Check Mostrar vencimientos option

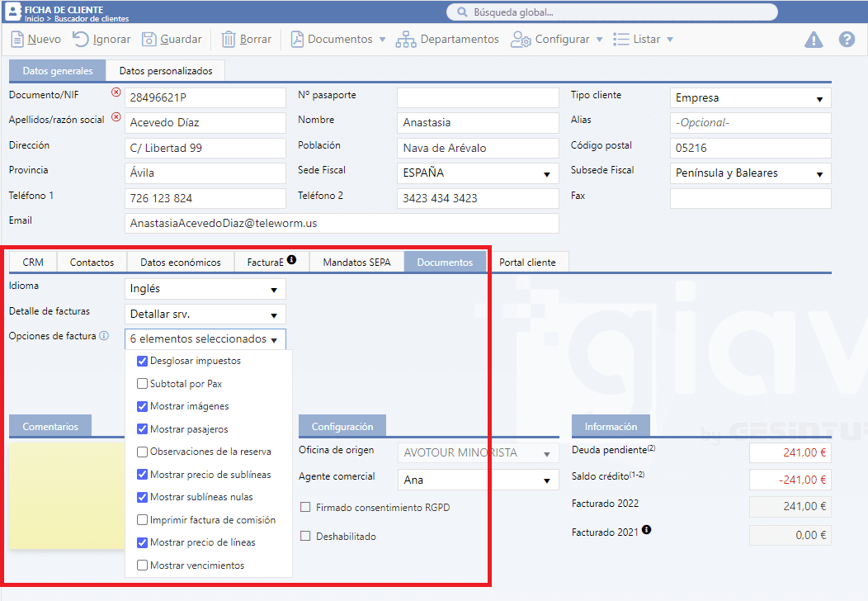pyautogui.click(x=142, y=565)
